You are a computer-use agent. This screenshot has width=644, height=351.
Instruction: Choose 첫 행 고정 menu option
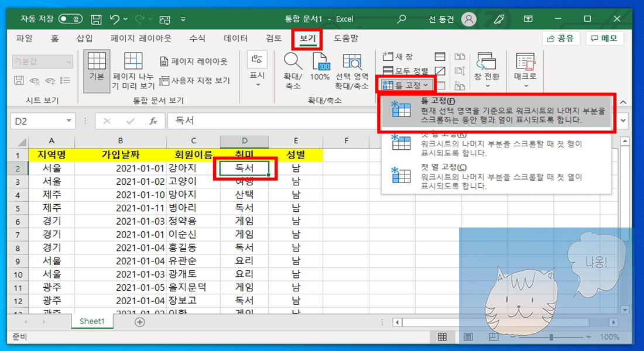(496, 144)
